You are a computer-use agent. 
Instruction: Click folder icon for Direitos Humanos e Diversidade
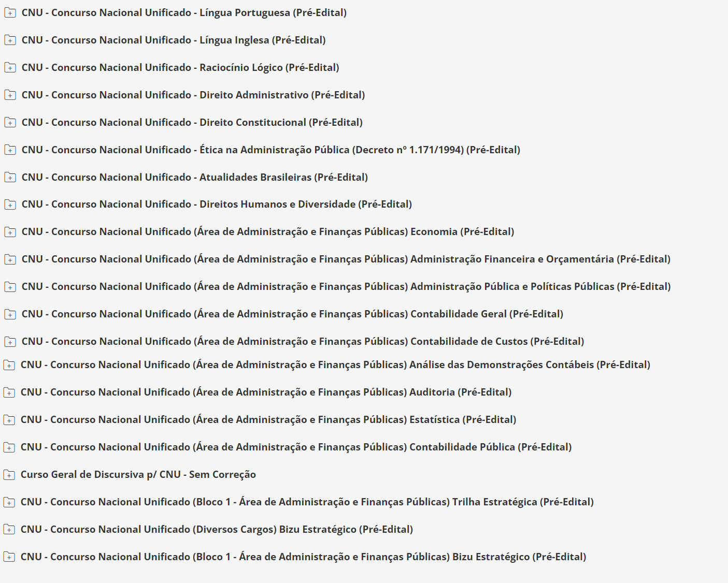coord(10,205)
